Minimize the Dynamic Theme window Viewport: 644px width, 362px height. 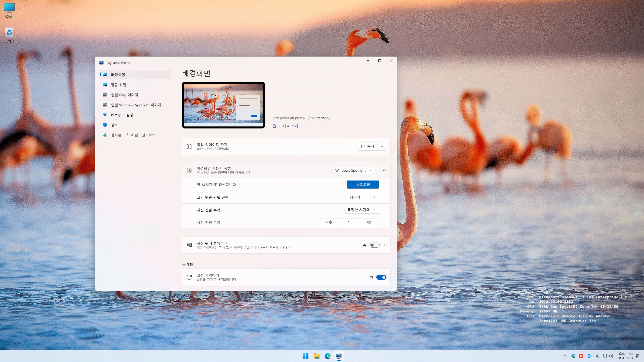point(368,61)
